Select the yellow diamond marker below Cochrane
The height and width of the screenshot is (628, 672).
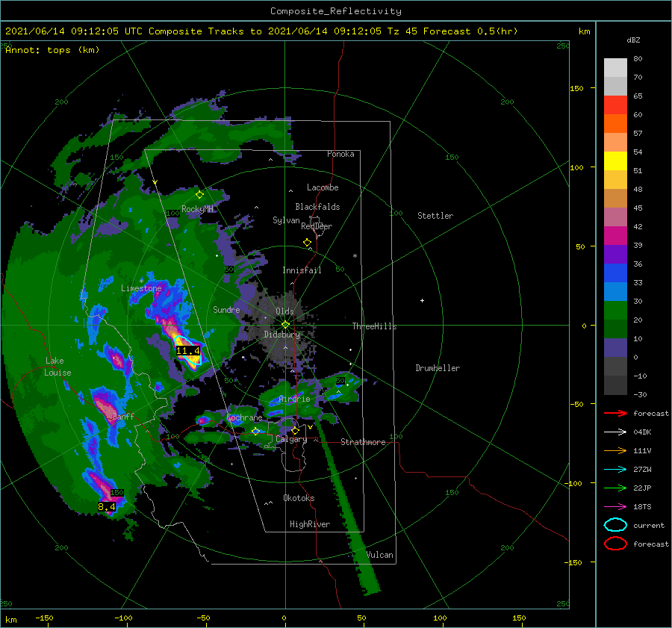[256, 432]
